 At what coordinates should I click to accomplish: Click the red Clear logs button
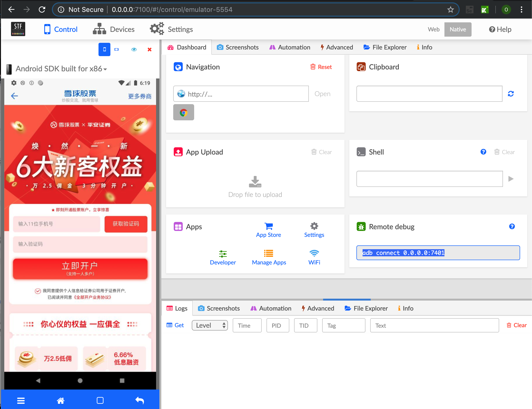pyautogui.click(x=516, y=325)
